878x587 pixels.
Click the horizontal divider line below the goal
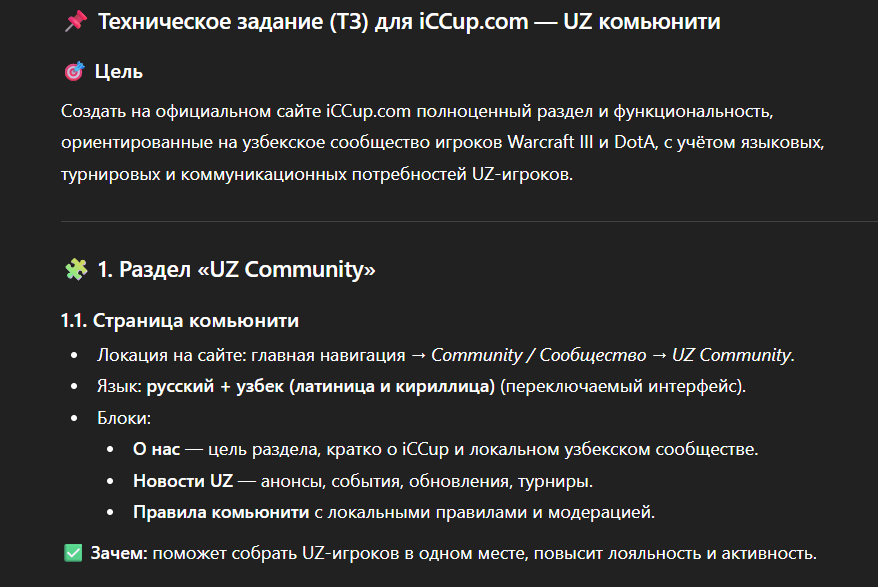[468, 220]
